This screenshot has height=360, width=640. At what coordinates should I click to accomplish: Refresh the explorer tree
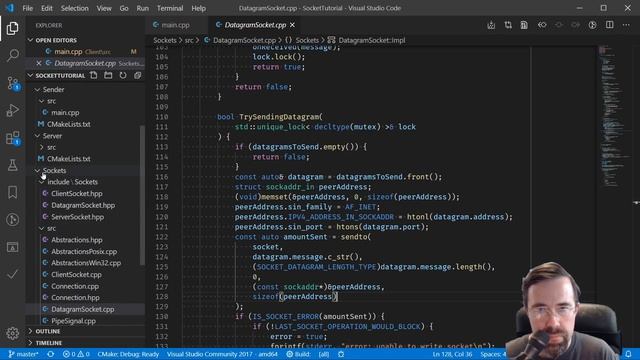click(x=123, y=76)
